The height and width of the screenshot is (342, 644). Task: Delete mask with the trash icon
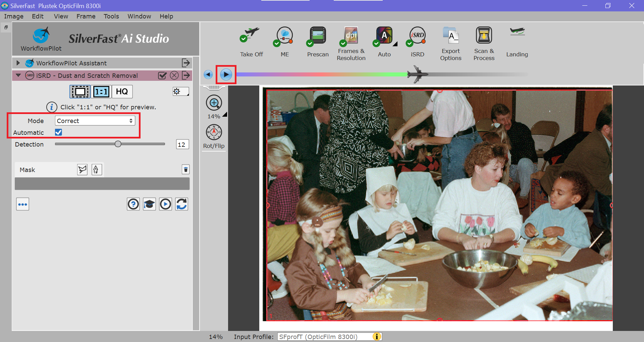[185, 169]
